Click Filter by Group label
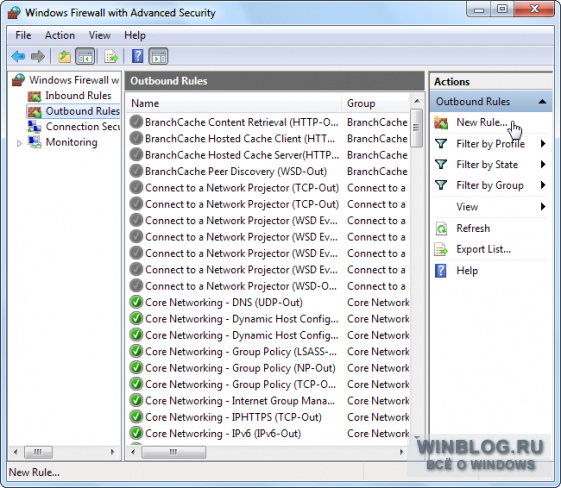Image resolution: width=561 pixels, height=488 pixels. (x=490, y=185)
